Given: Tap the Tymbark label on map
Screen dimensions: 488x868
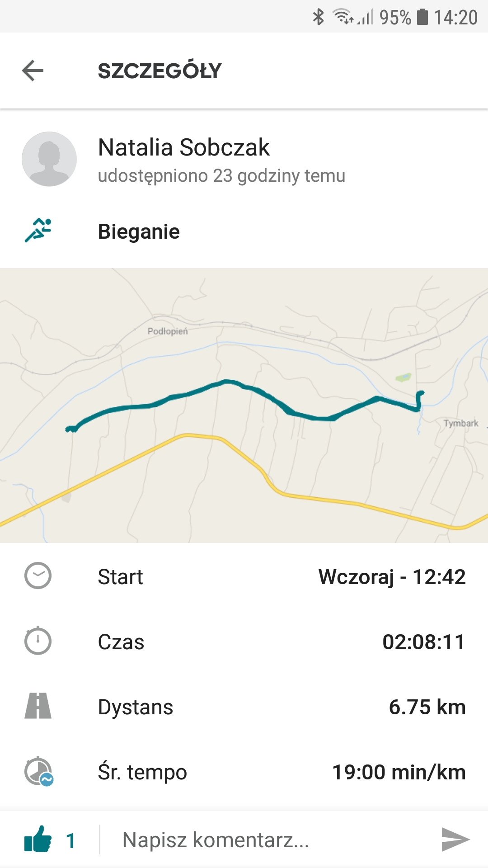Looking at the screenshot, I should click(460, 423).
